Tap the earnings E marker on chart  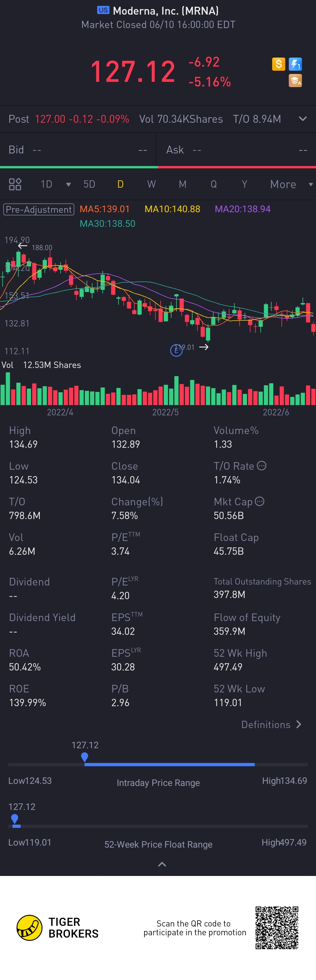176,350
